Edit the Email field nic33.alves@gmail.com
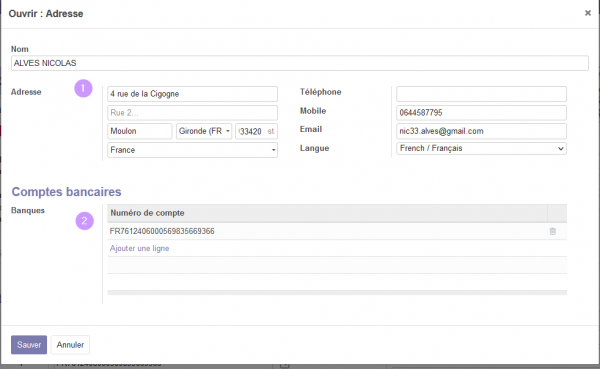This screenshot has width=600, height=369. 481,131
